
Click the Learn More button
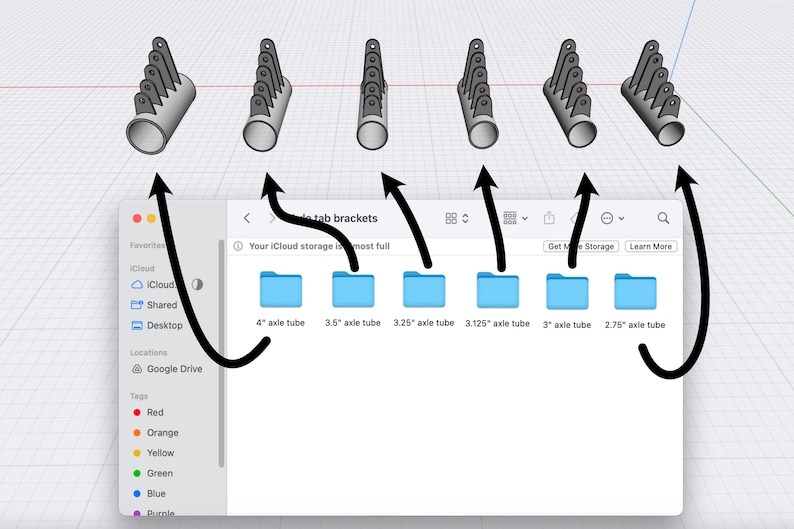(651, 247)
